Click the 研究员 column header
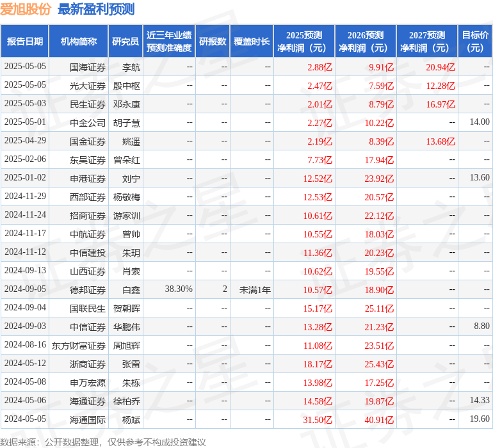Viewport: 493px width, 448px height. point(125,42)
